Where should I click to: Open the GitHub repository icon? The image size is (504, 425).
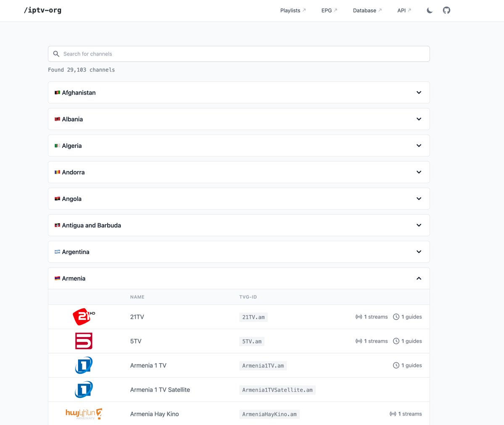tap(446, 10)
